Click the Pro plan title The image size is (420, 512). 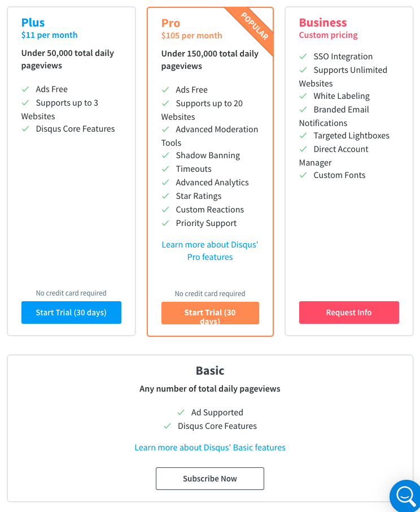point(170,23)
